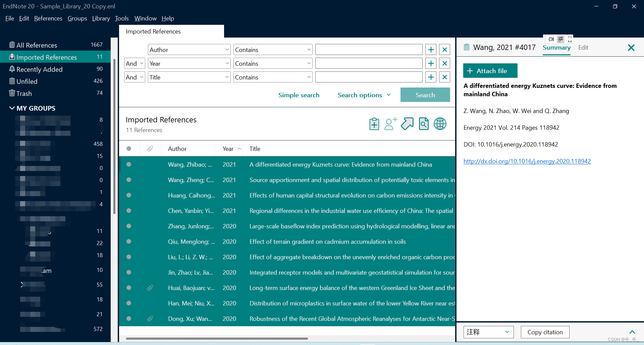The height and width of the screenshot is (345, 644).
Task: Remove the Title search row
Action: (445, 77)
